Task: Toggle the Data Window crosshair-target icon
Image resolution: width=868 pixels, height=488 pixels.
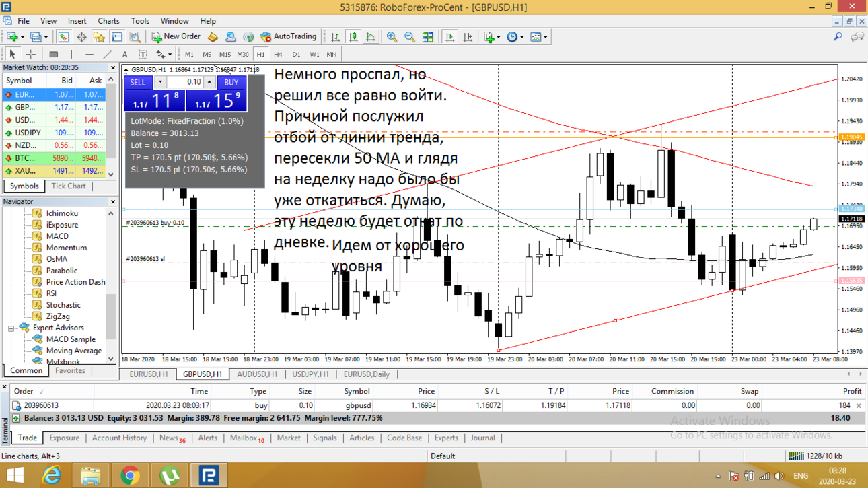Action: click(x=81, y=37)
